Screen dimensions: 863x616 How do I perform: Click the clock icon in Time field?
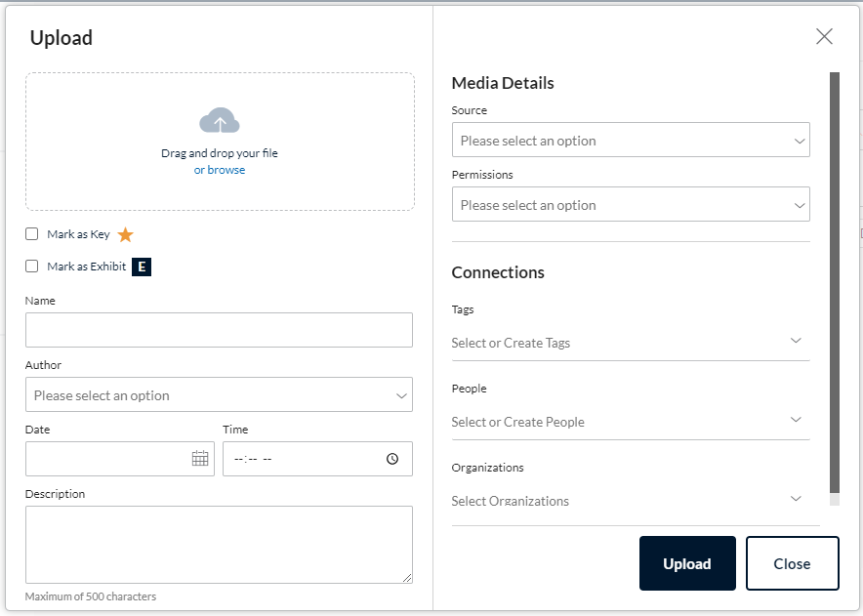pyautogui.click(x=392, y=459)
